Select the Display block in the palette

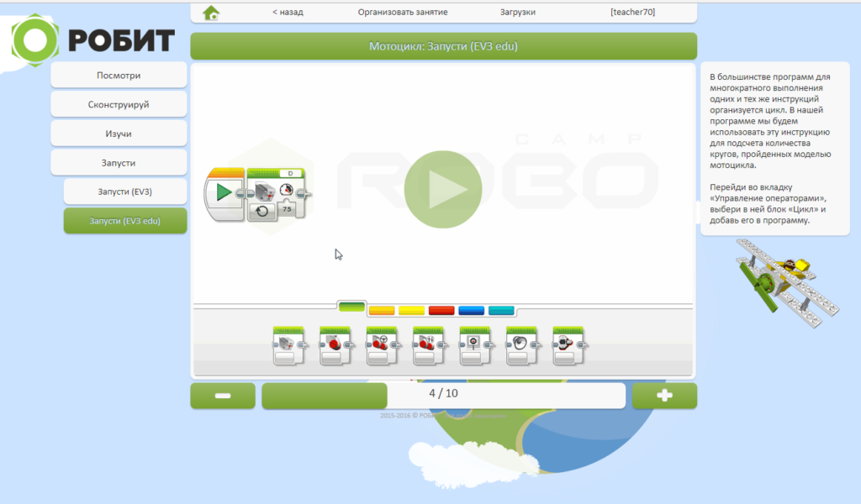tap(476, 346)
